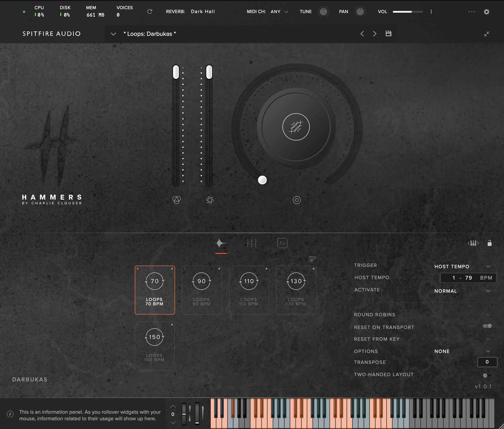
Task: Go to previous preset with left arrow
Action: 362,34
